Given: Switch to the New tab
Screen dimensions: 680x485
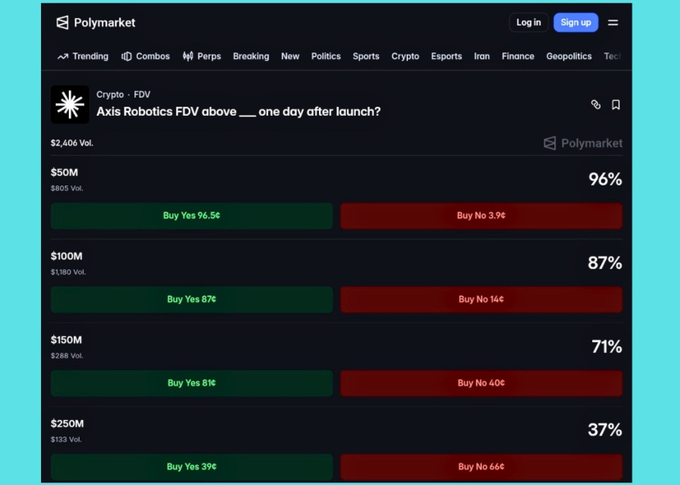Looking at the screenshot, I should [290, 56].
